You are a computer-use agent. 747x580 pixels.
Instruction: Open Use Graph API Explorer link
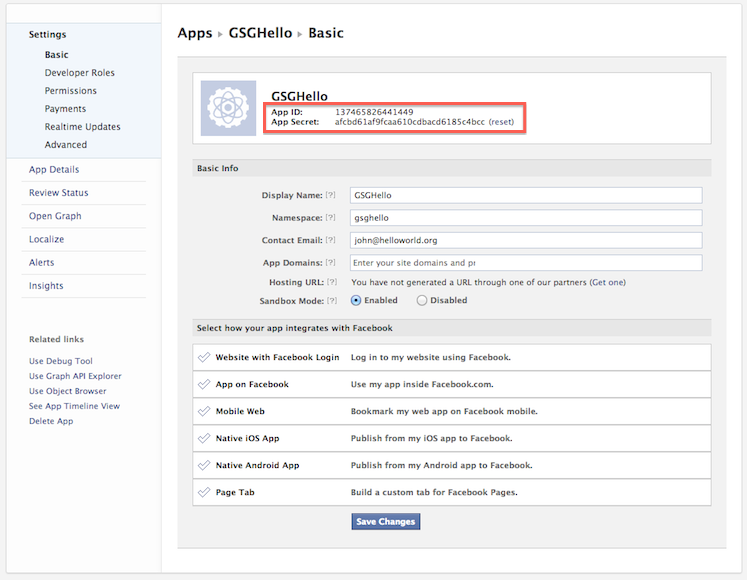tap(75, 376)
